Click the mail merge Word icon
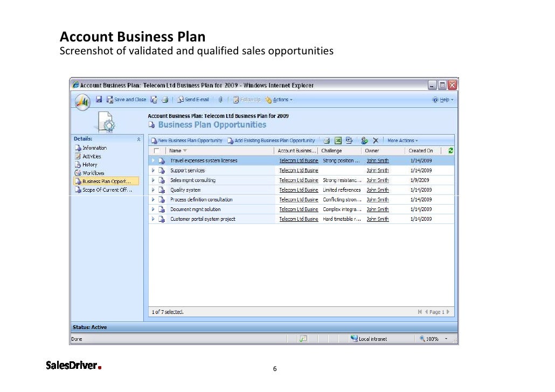555x392 pixels. click(x=349, y=141)
